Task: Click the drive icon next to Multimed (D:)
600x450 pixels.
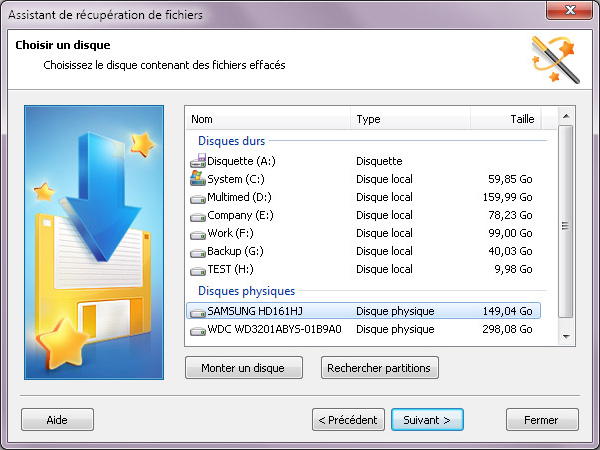Action: coord(198,199)
